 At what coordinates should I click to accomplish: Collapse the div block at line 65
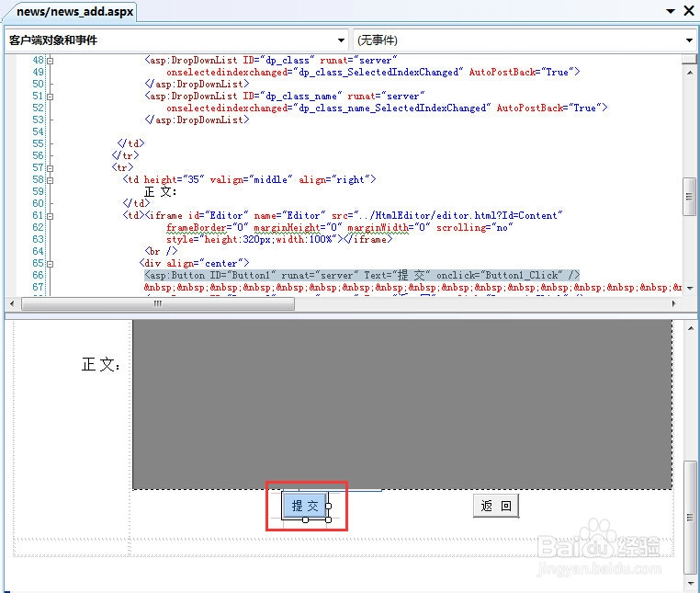[x=50, y=264]
